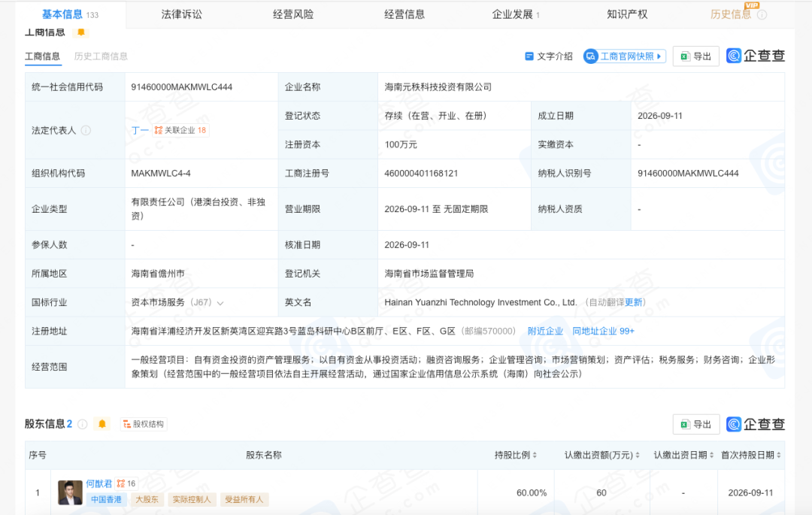The width and height of the screenshot is (812, 515).
Task: Select the 工商信息 sub-tab
Action: (x=42, y=56)
